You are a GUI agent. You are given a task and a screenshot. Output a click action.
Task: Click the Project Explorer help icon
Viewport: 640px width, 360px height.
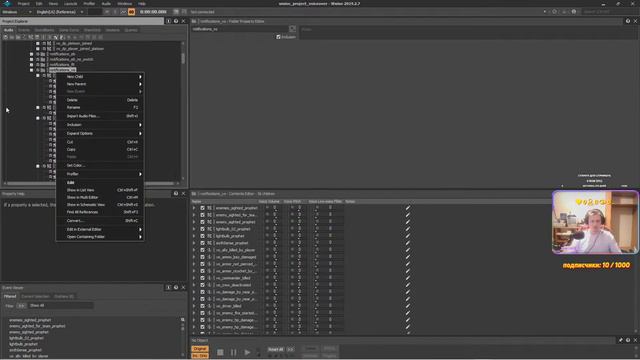point(176,21)
